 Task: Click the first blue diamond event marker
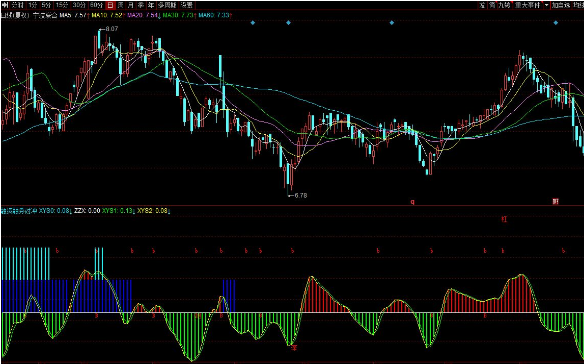(x=253, y=23)
